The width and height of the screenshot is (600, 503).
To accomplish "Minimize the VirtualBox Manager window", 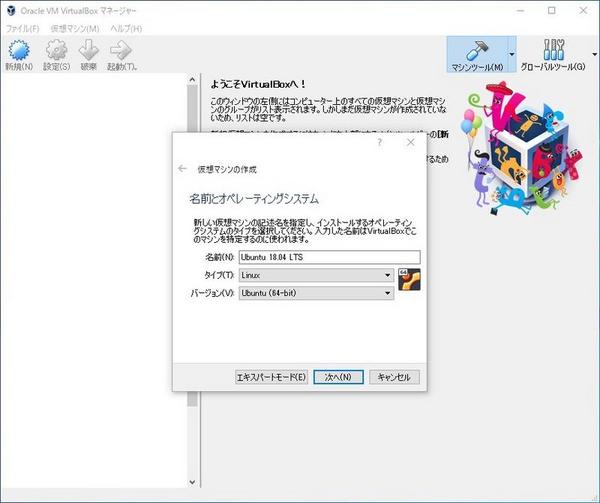I will 521,11.
